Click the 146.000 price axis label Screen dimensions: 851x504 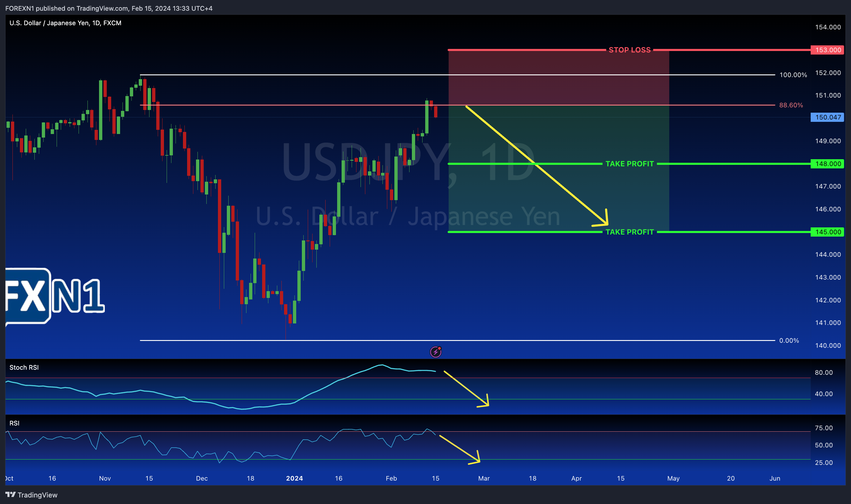coord(828,209)
